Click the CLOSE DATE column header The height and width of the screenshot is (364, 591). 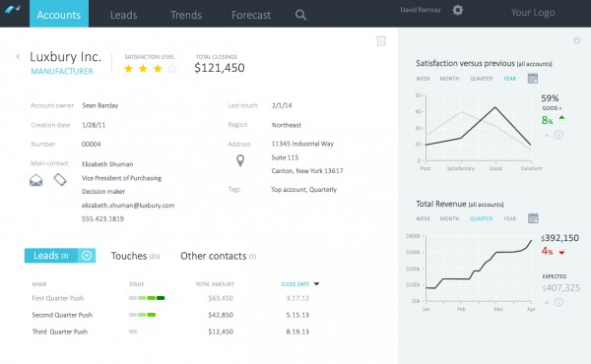[295, 284]
